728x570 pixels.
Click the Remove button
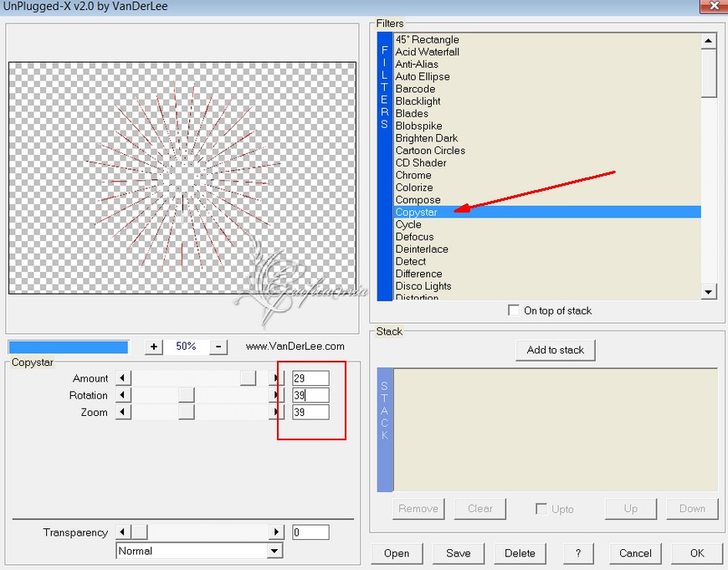(x=418, y=509)
